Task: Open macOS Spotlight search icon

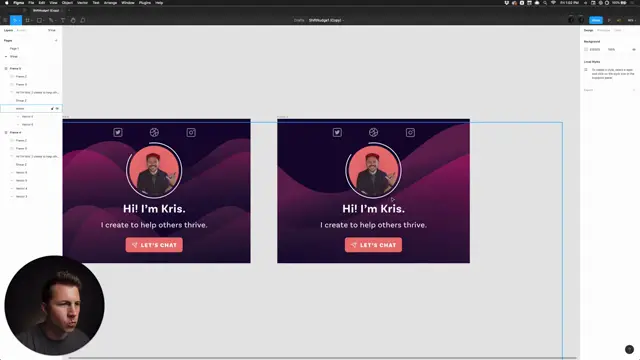Action: click(x=545, y=3)
